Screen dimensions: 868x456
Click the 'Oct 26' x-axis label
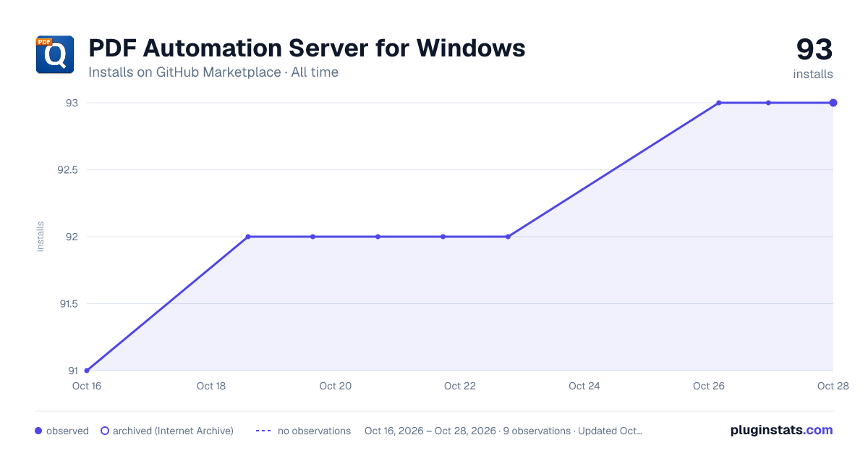click(709, 386)
